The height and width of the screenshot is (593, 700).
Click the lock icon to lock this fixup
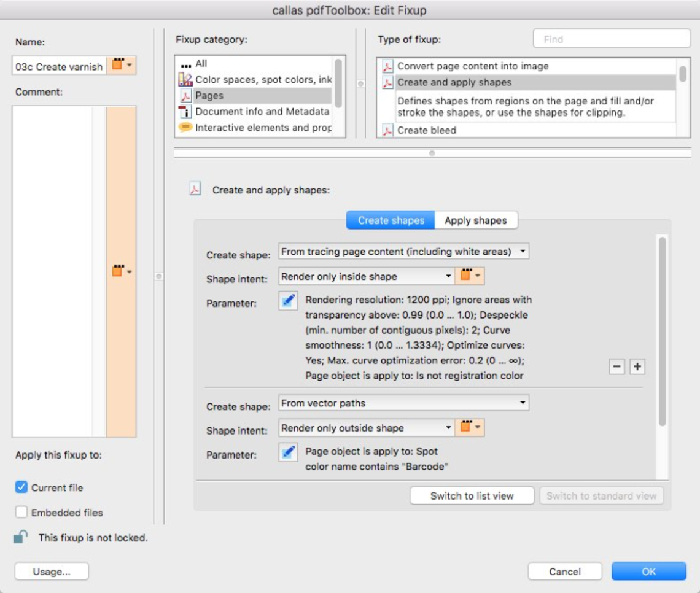pos(20,537)
